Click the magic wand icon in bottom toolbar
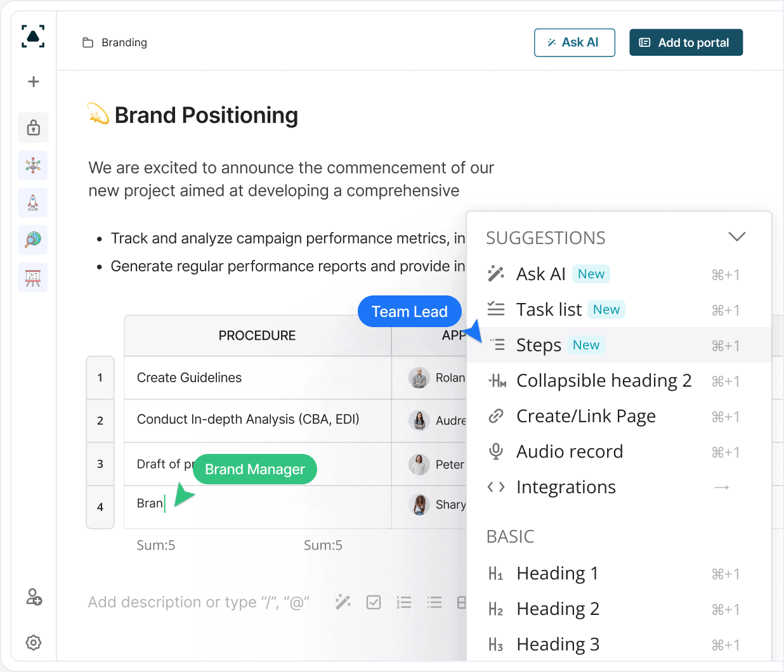The image size is (784, 672). click(343, 602)
